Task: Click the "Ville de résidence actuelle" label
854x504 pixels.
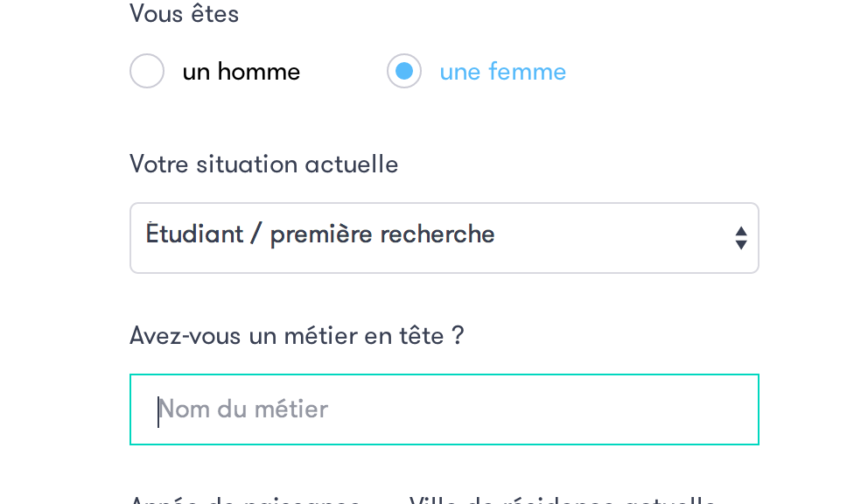Action: point(563,501)
